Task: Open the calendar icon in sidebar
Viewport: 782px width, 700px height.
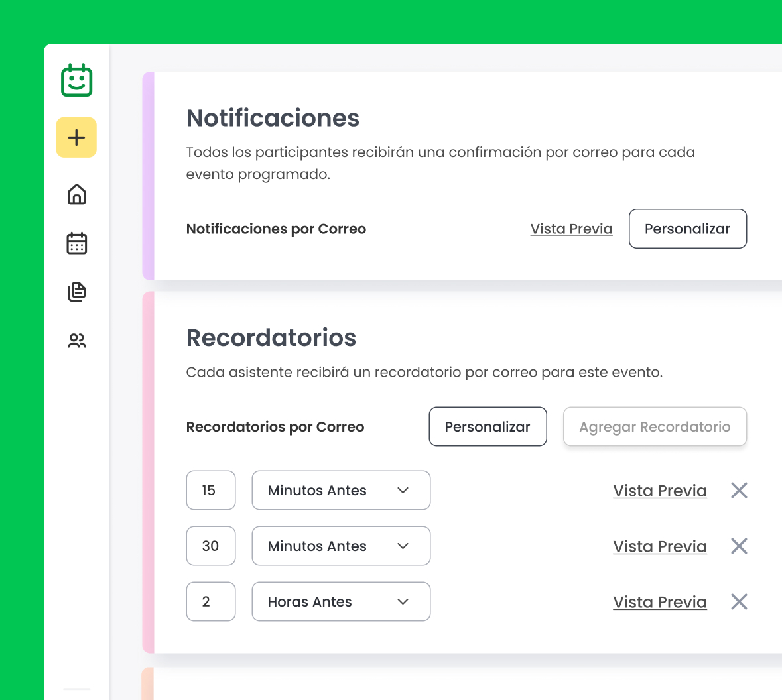Action: click(x=77, y=243)
